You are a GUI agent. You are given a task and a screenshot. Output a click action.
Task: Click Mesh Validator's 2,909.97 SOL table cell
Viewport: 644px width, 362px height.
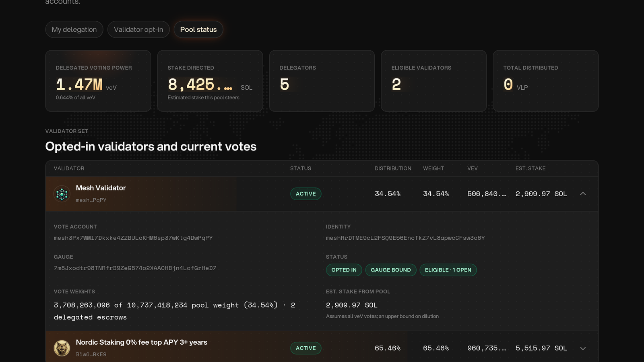coord(541,194)
